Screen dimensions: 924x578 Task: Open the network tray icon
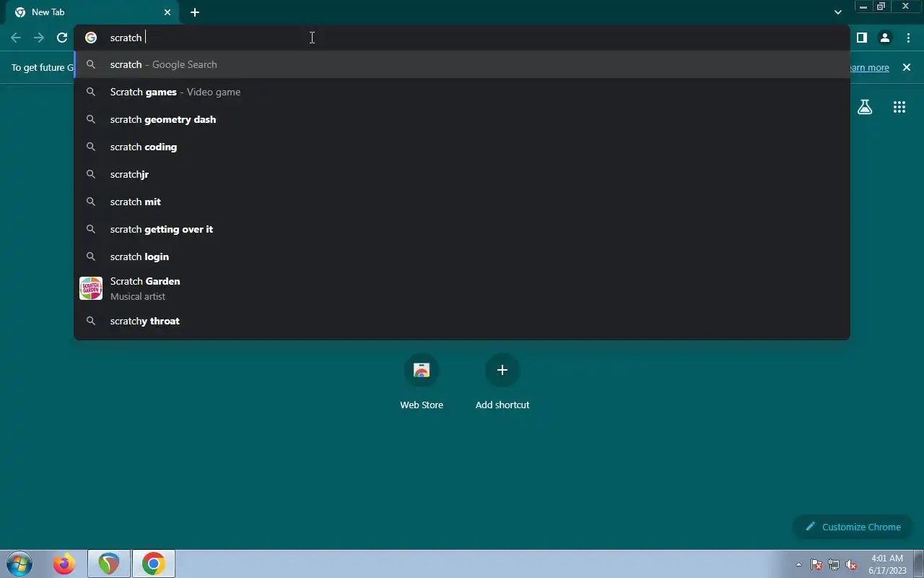pos(834,564)
